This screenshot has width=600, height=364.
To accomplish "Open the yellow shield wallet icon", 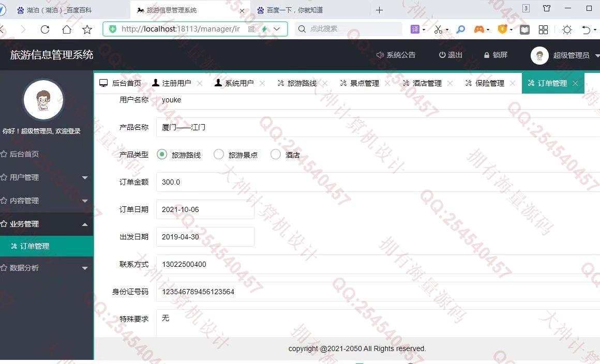I will pyautogui.click(x=502, y=29).
